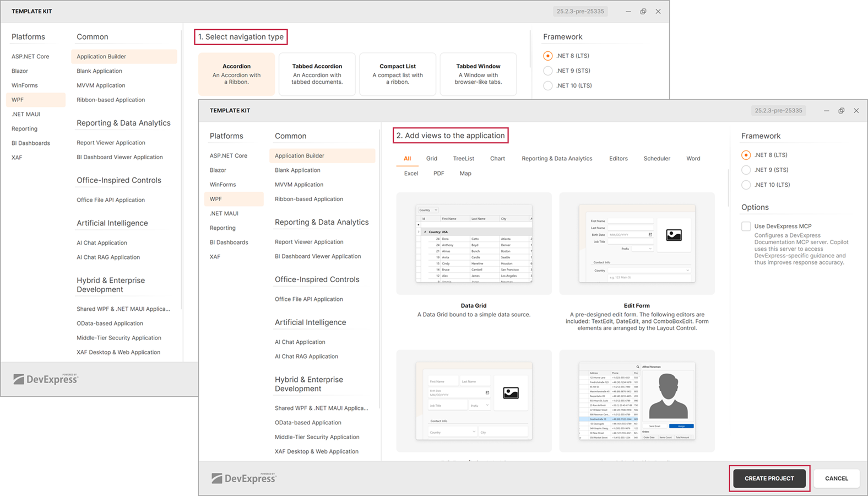Select .NET 10 (LTS) in front window

pos(746,185)
